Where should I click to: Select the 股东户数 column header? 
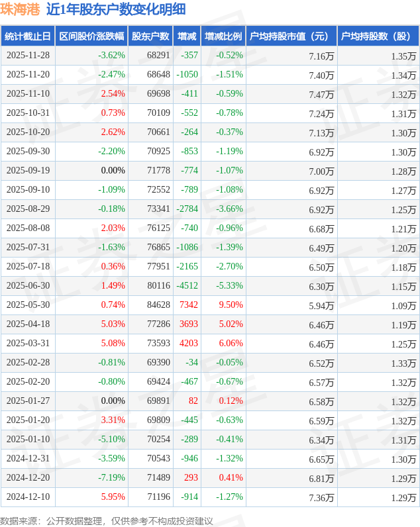click(150, 36)
